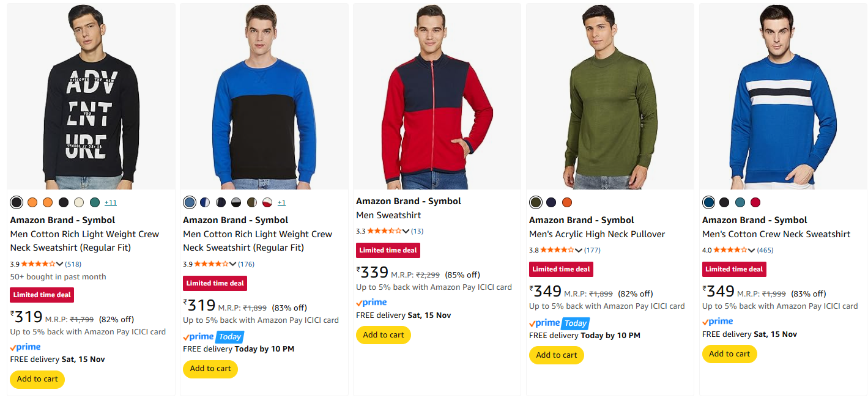Click the star rating icons beside 518 reviews

39,264
